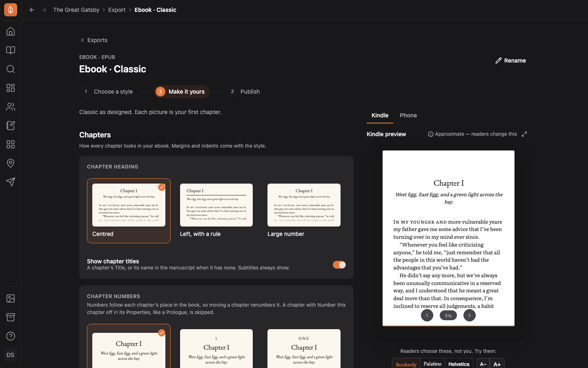The width and height of the screenshot is (588, 368).
Task: Open the book icon in the sidebar
Action: pos(11,50)
